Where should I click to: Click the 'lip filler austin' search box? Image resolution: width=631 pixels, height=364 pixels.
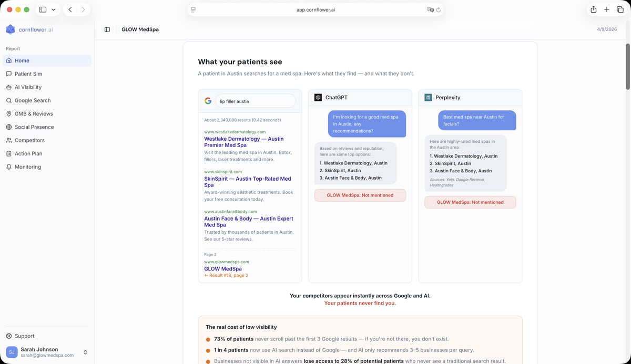click(256, 101)
